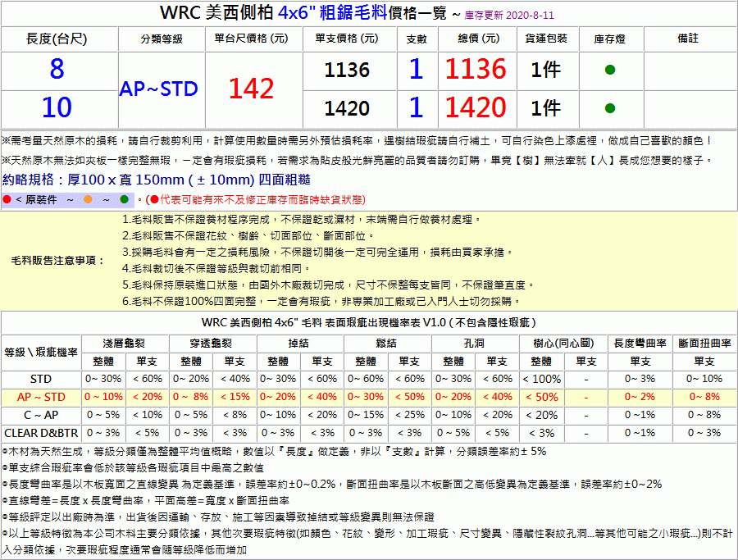Viewport: 738px width, 560px height.
Task: Click the C ~ AP row label
Action: [41, 415]
